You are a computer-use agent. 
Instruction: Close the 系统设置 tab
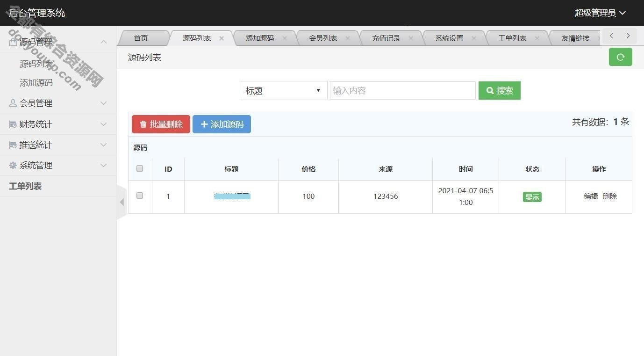coord(474,38)
